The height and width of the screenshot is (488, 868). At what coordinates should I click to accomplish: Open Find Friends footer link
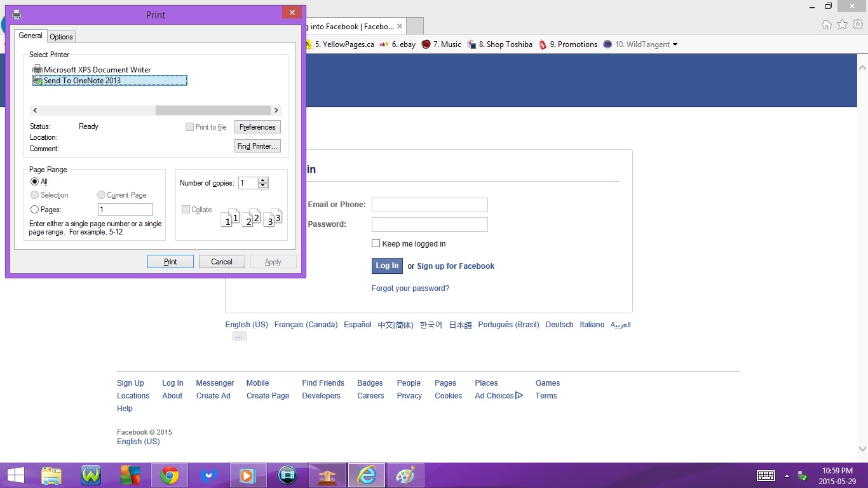pyautogui.click(x=323, y=383)
